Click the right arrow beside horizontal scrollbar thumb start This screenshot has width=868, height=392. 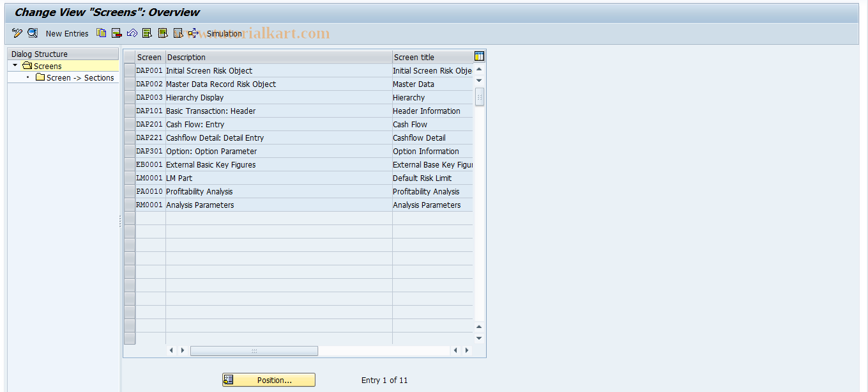[183, 350]
